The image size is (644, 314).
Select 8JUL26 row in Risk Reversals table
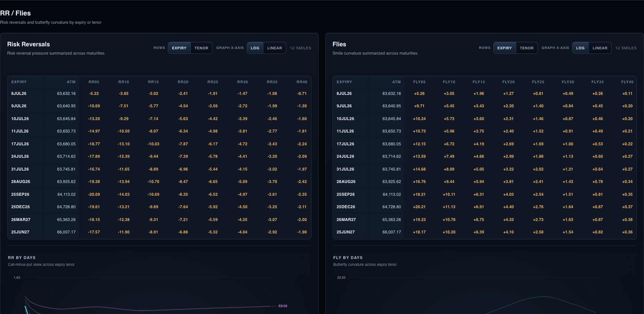point(159,93)
